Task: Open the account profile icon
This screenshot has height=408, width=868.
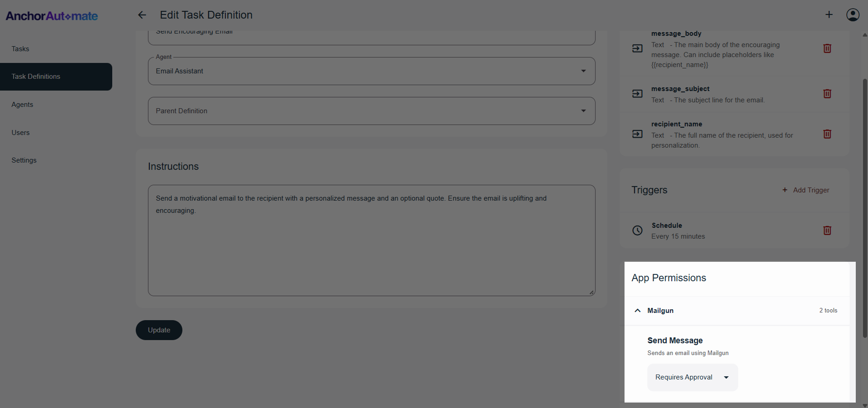Action: click(853, 15)
